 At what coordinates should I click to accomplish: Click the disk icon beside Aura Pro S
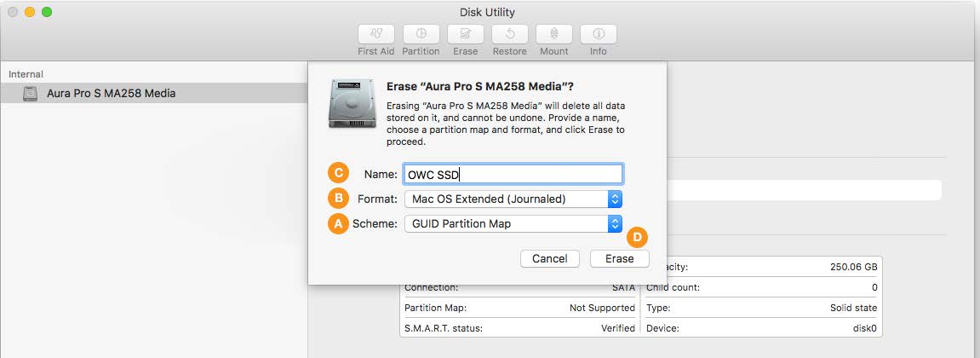pyautogui.click(x=31, y=93)
